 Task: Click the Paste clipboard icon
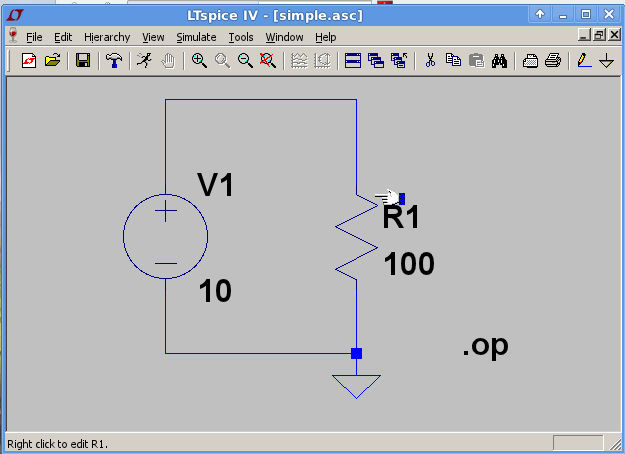476,61
